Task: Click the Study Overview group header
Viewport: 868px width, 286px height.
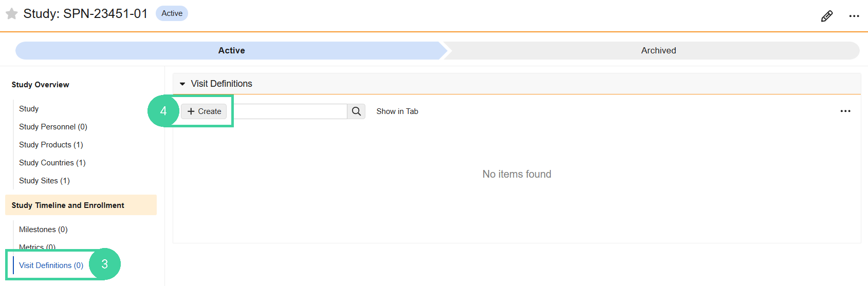Action: coord(40,85)
